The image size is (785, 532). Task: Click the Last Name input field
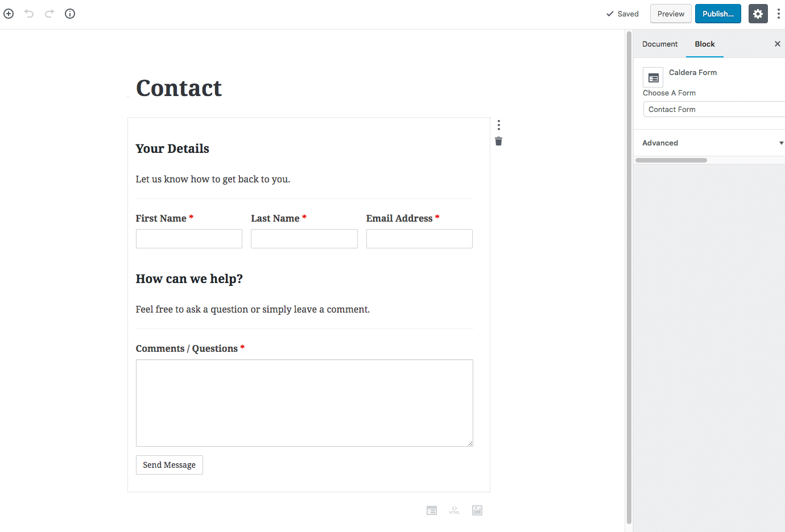click(304, 239)
